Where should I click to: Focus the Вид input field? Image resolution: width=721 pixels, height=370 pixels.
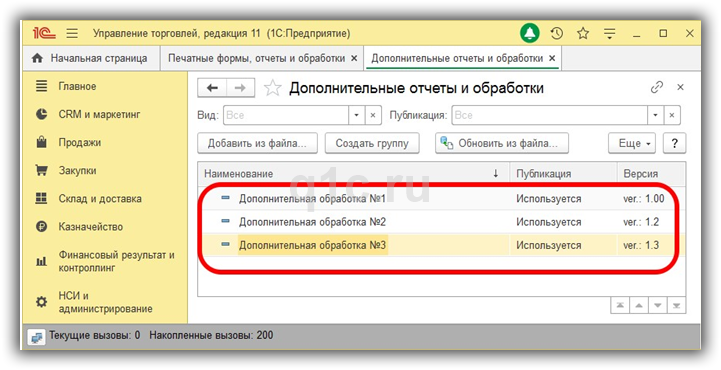pyautogui.click(x=286, y=115)
